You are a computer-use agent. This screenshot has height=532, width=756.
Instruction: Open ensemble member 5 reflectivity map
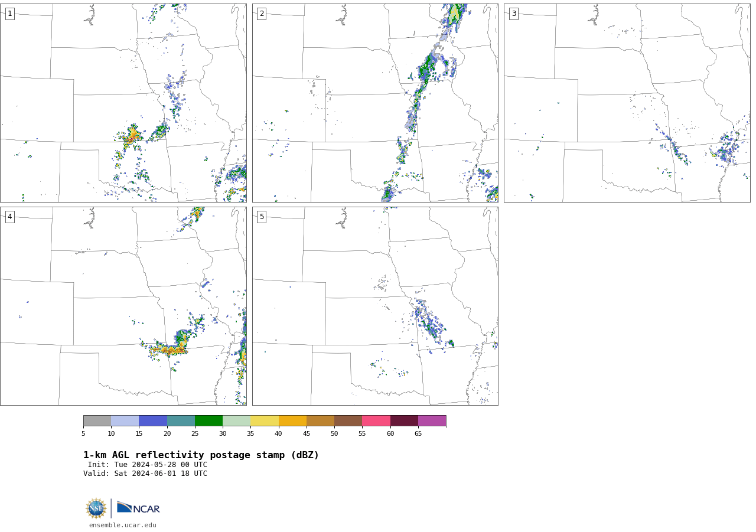(x=375, y=306)
